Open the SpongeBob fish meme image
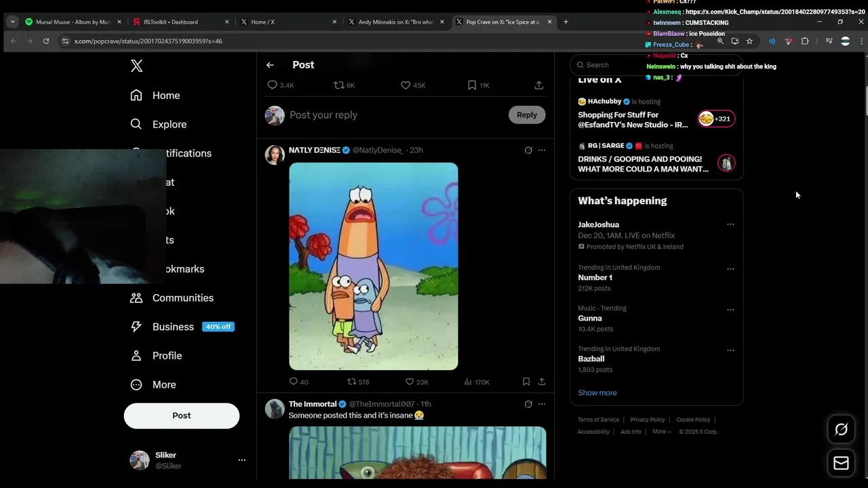Screen dimensions: 868x488 point(374,266)
